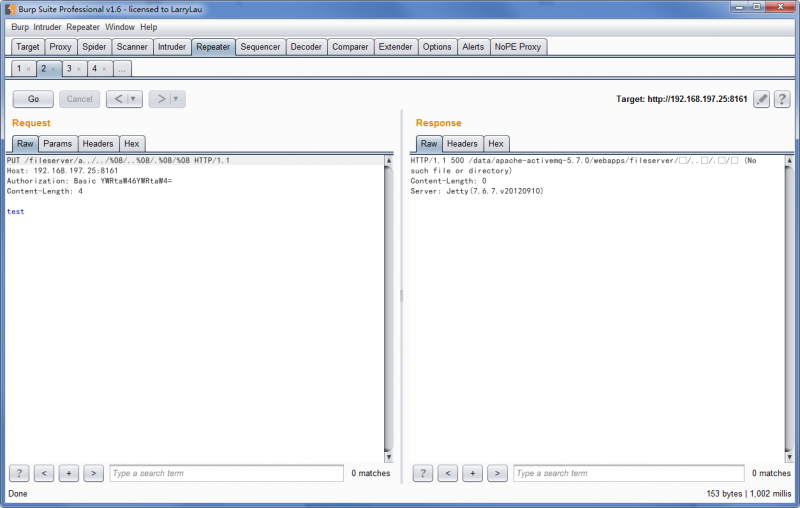Click the pencil icon to edit target

point(761,99)
